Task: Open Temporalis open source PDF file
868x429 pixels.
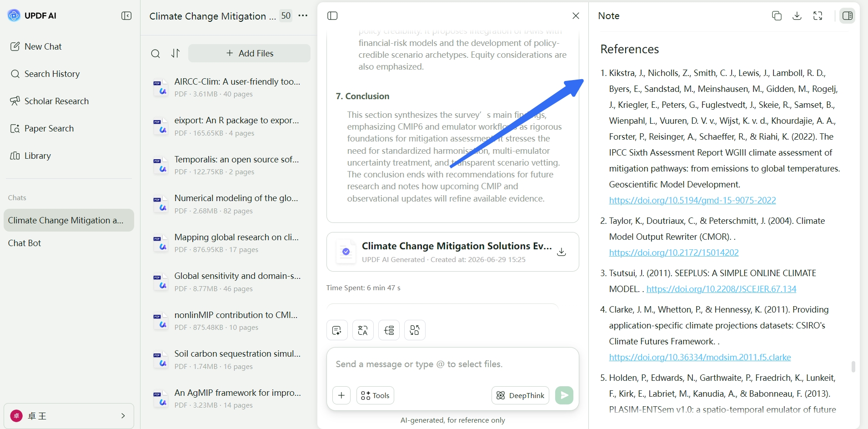Action: coord(229,165)
